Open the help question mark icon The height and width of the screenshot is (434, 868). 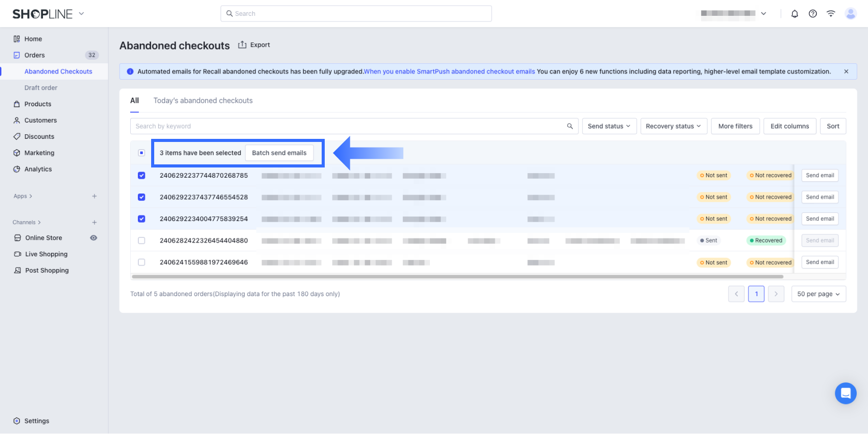(812, 14)
